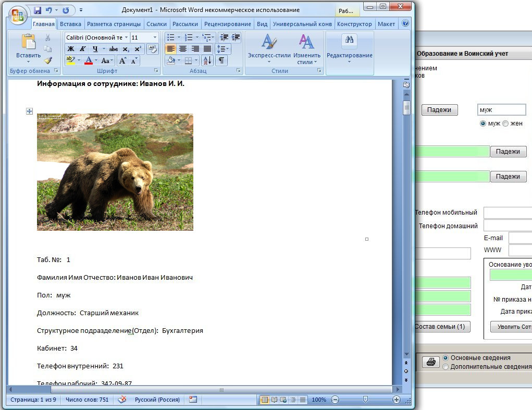
Task: Switch to Web Layout view
Action: click(283, 400)
